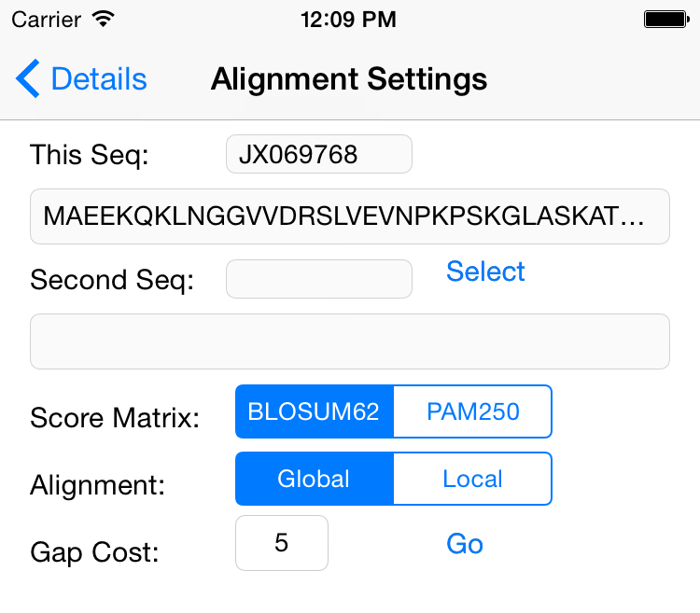Select Global alignment mode

pyautogui.click(x=315, y=479)
